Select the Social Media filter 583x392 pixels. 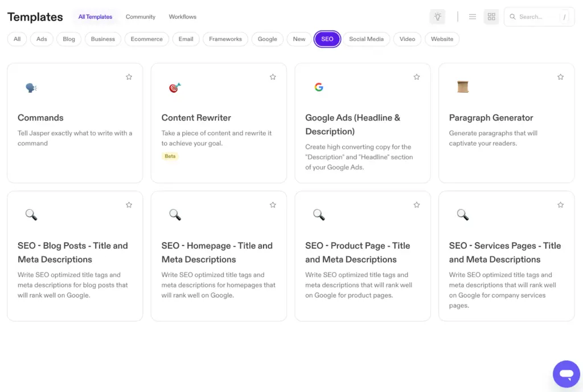pos(366,39)
